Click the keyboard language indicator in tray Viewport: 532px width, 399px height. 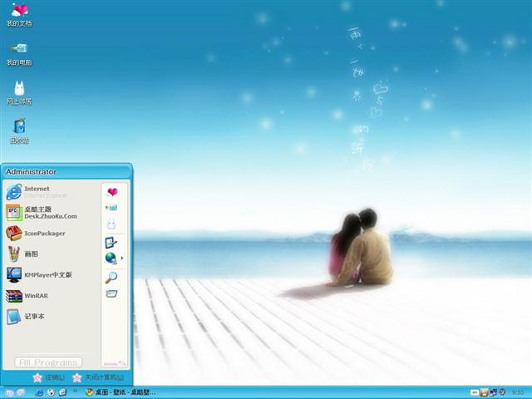click(x=475, y=392)
